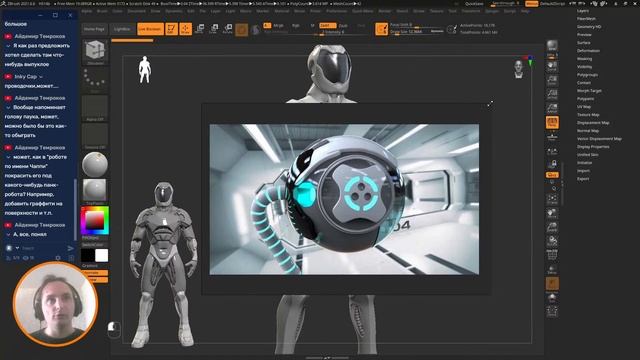Open the current brush thumbnail selector
640x360 pixels.
point(95,52)
